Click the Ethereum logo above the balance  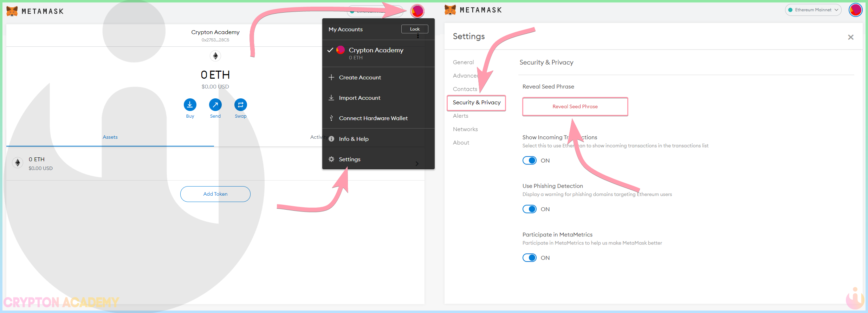(x=215, y=56)
